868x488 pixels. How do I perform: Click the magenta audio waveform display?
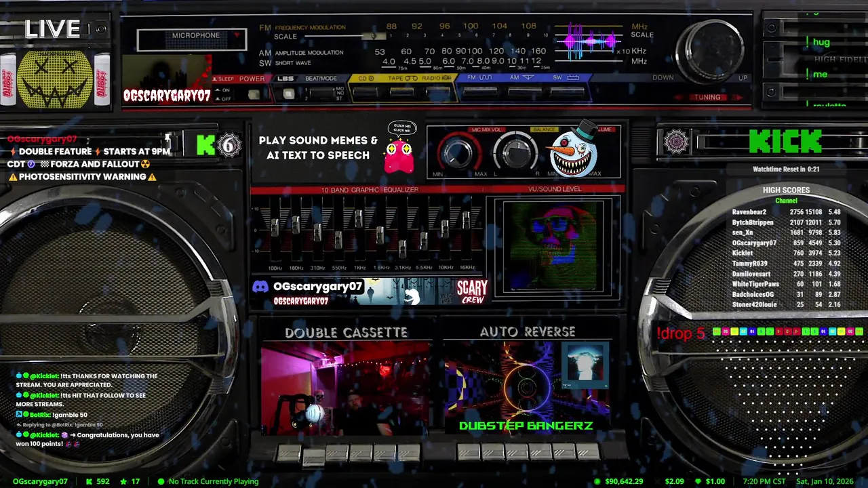coord(588,43)
